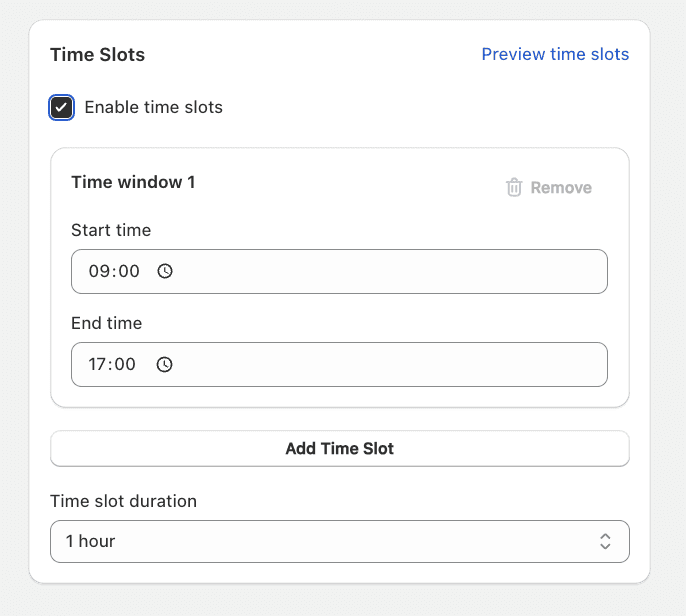Click the "Time window 1" heading

133,182
